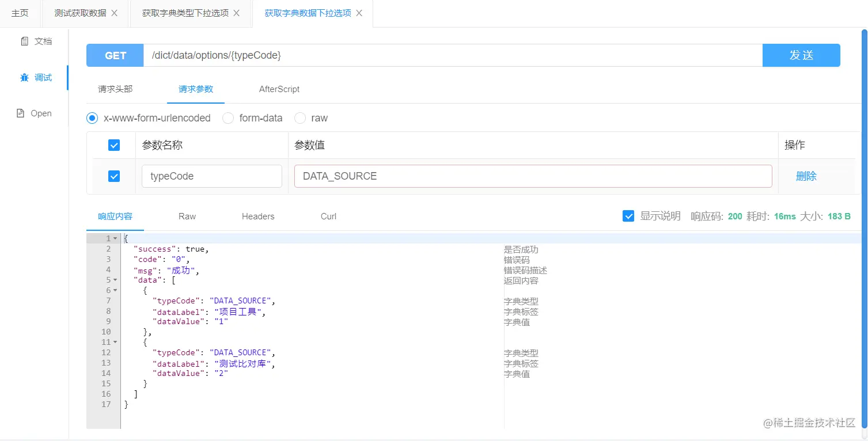The height and width of the screenshot is (441, 868).
Task: Select the 调试 debug section in the sidebar
Action: (x=36, y=77)
